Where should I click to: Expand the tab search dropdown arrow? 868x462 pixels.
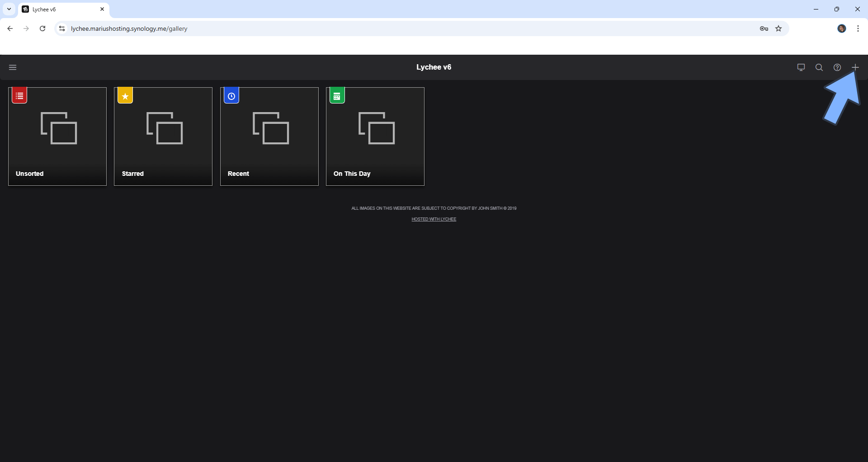(9, 9)
